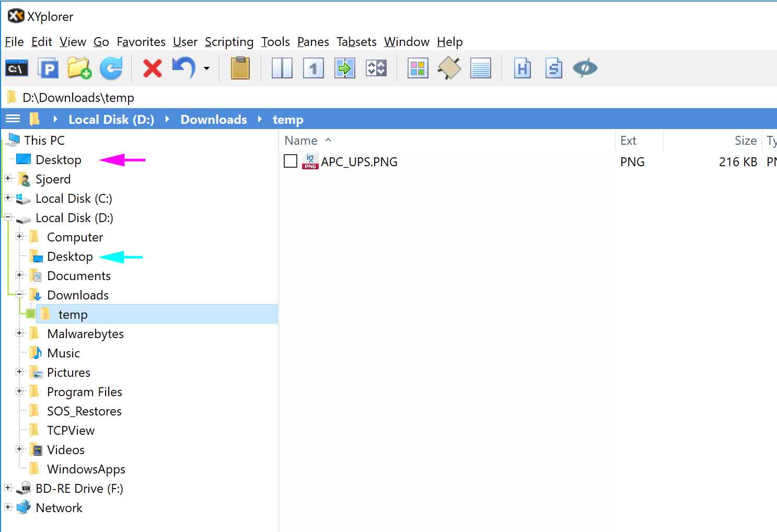The height and width of the screenshot is (532, 777).
Task: Open the Scripting menu
Action: (229, 42)
